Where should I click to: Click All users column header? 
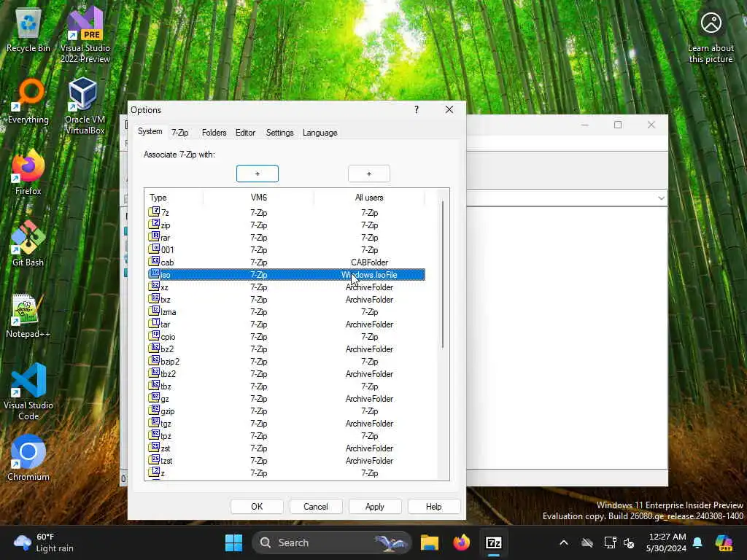369,198
